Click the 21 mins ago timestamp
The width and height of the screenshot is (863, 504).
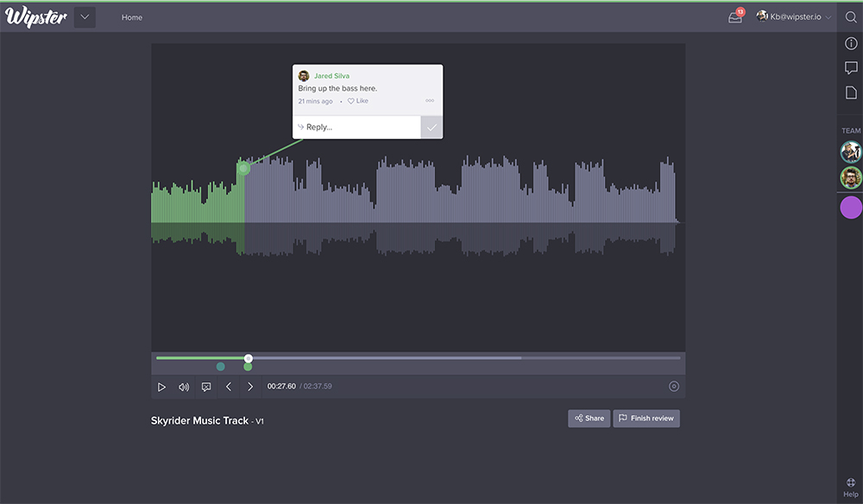[x=315, y=101]
